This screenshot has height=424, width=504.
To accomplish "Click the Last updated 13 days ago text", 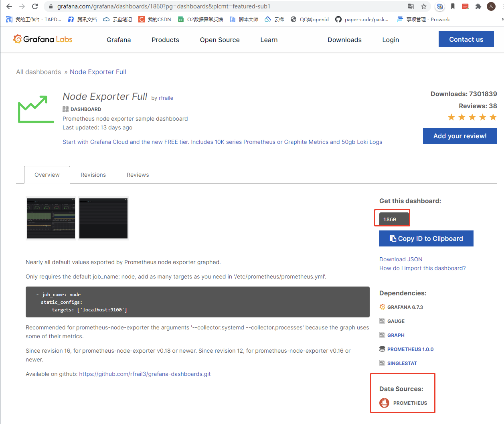I will (x=97, y=127).
